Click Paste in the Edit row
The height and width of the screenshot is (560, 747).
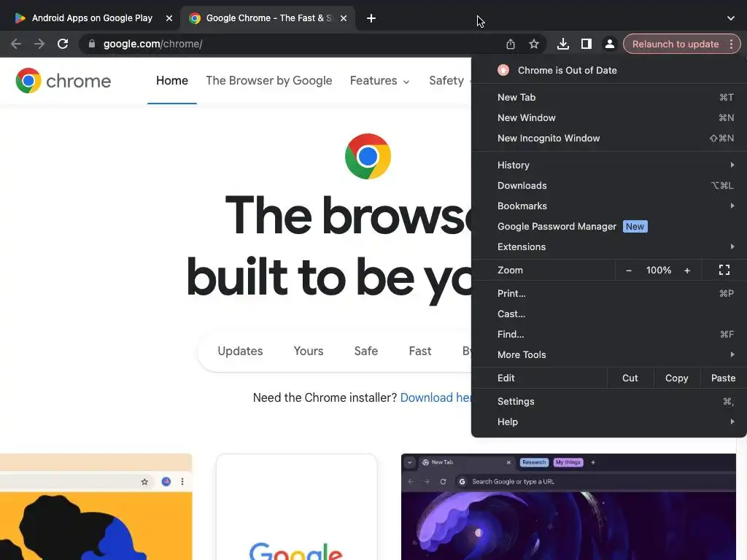pyautogui.click(x=723, y=378)
